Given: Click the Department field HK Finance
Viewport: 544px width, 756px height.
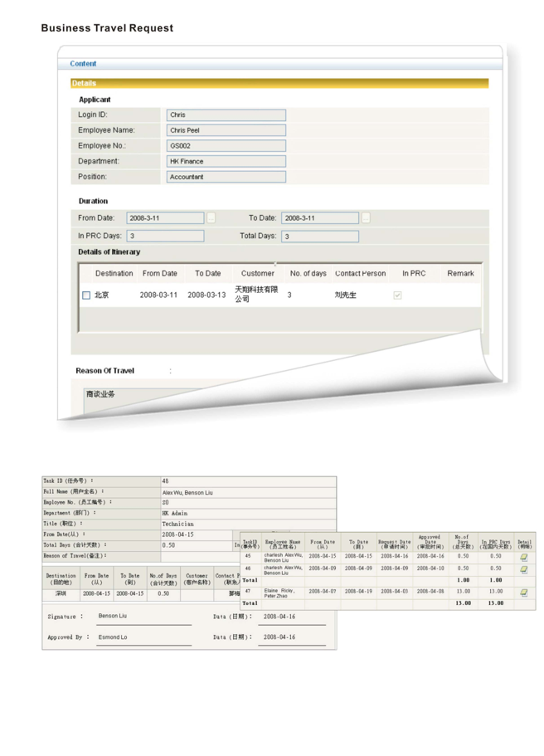Looking at the screenshot, I should [x=226, y=161].
